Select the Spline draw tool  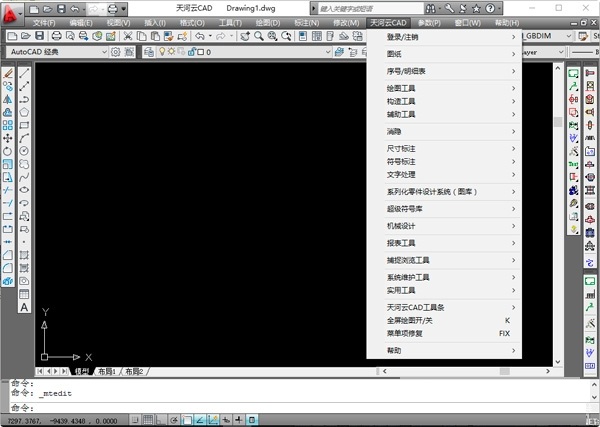(x=24, y=177)
